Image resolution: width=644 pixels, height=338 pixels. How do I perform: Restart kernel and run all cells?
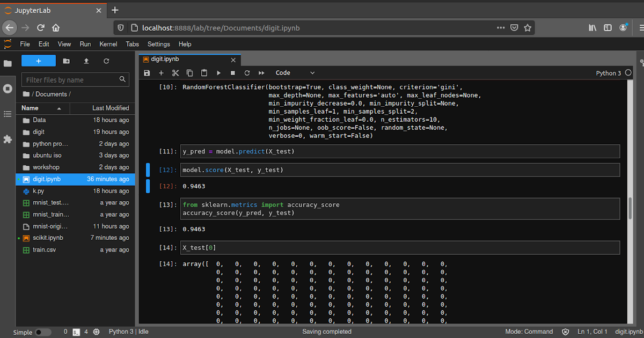click(x=262, y=73)
